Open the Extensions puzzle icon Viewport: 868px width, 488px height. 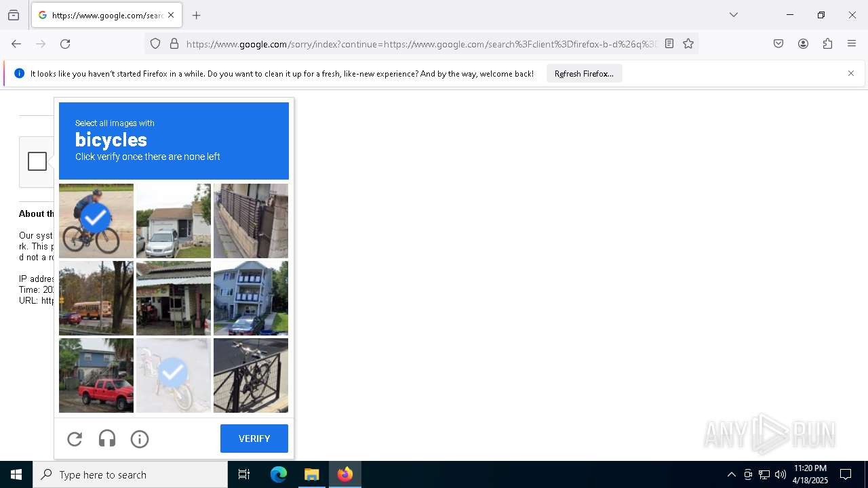click(x=827, y=44)
